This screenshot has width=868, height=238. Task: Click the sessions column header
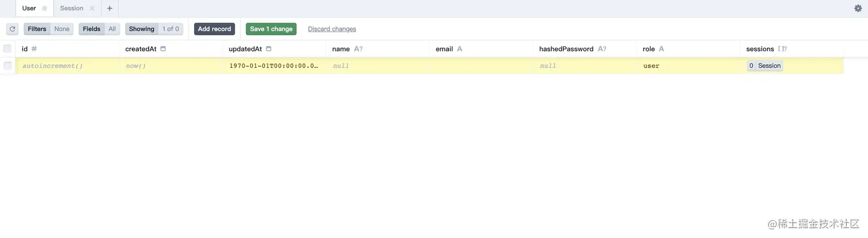point(792,49)
